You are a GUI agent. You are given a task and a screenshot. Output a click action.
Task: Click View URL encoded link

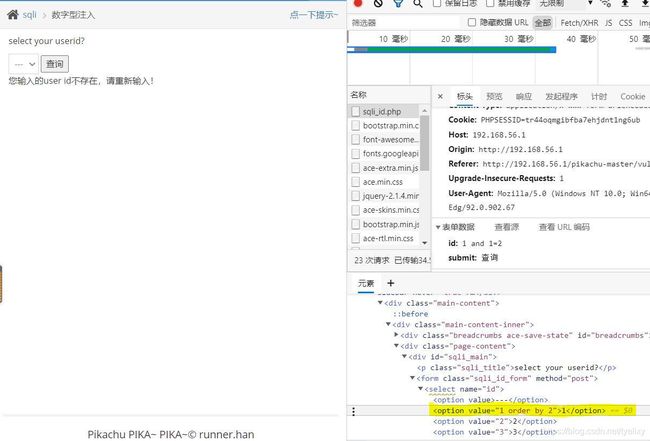[x=564, y=227]
